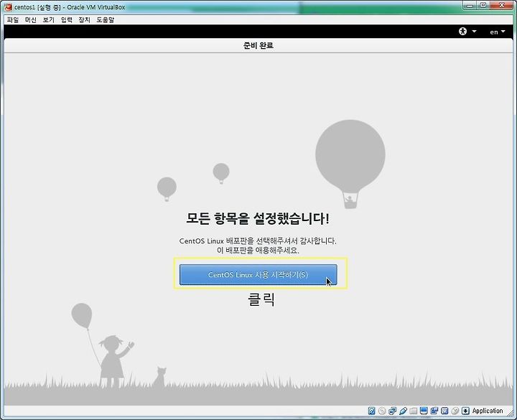
Task: Click the 준비 완료 header title
Action: click(x=258, y=45)
